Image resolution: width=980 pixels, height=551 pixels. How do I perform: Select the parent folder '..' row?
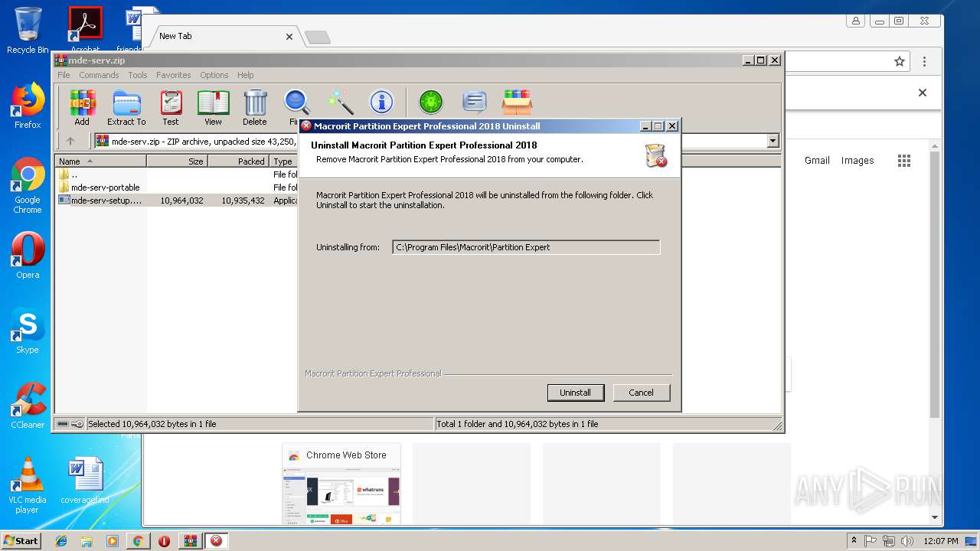(x=176, y=174)
